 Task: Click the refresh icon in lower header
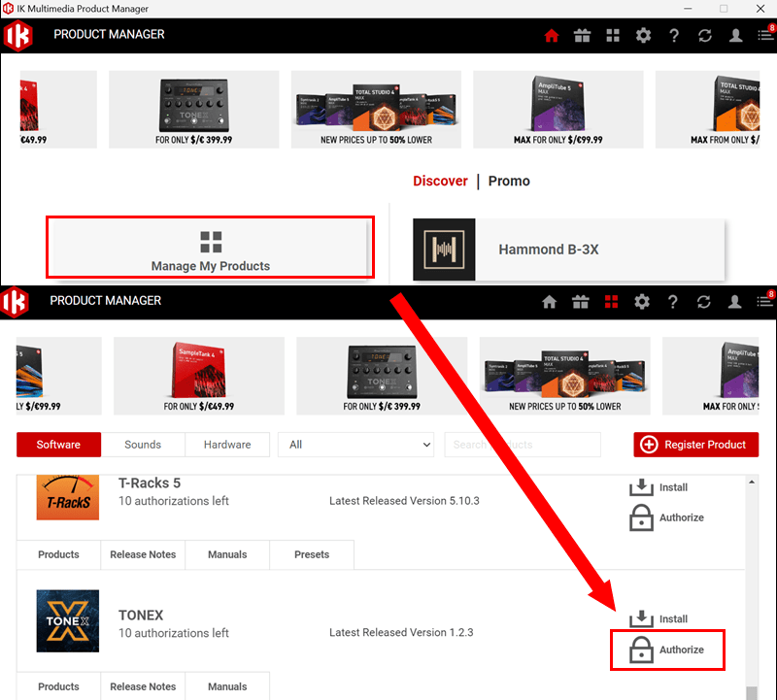click(x=703, y=302)
